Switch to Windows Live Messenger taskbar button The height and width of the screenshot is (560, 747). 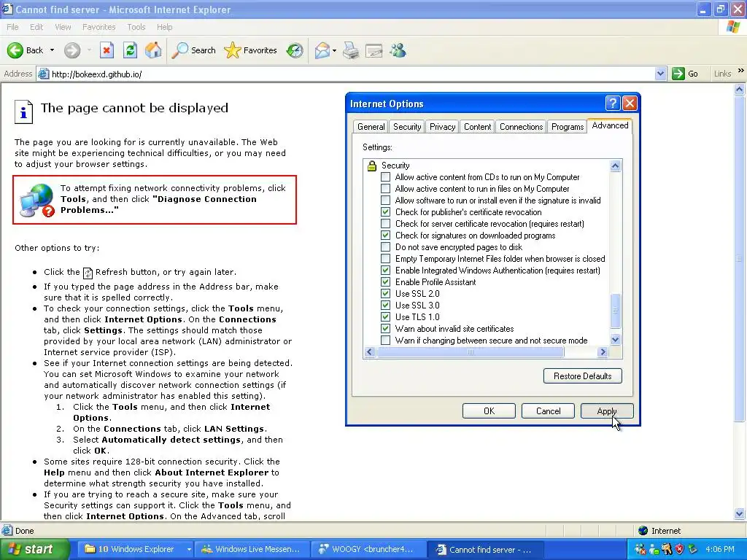point(251,549)
